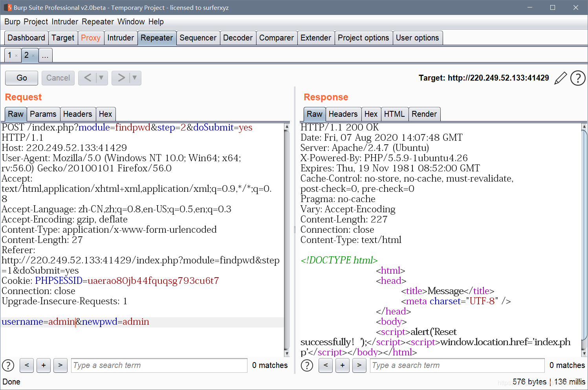
Task: Open the Project menu
Action: tap(36, 22)
